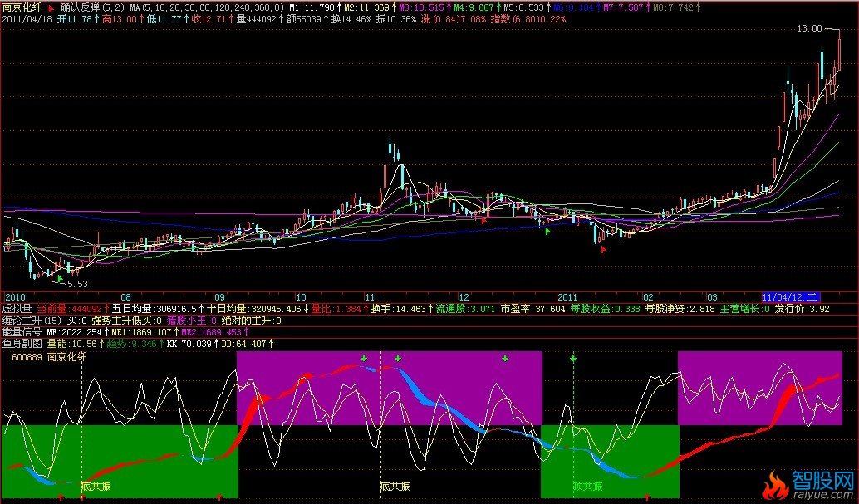Select the M1:11.798 moving average value
The image size is (859, 504).
[312, 7]
